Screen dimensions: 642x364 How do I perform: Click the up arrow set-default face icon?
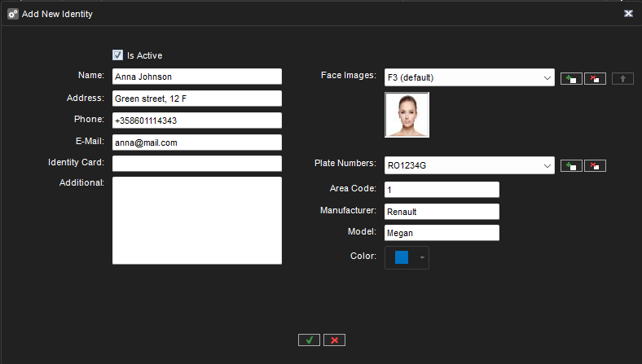pyautogui.click(x=622, y=78)
